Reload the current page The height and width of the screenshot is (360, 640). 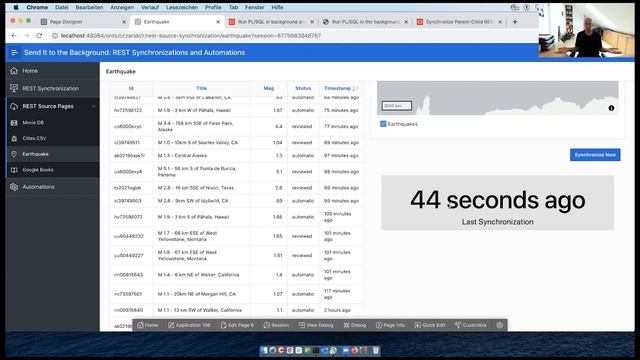click(39, 36)
